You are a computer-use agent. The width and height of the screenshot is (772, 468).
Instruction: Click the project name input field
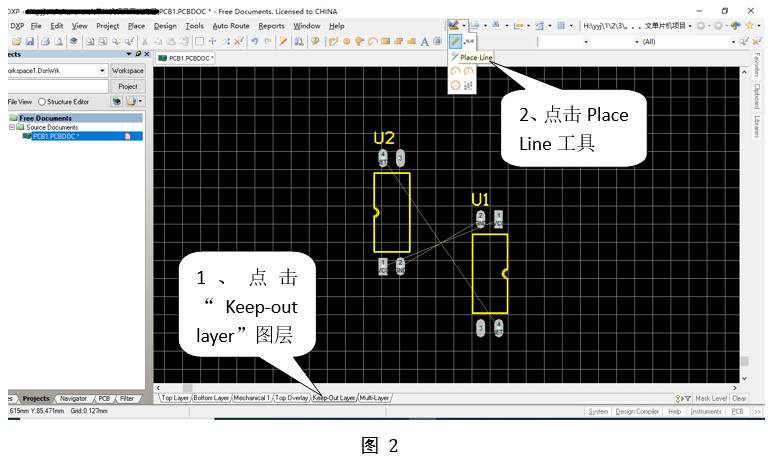tap(58, 87)
